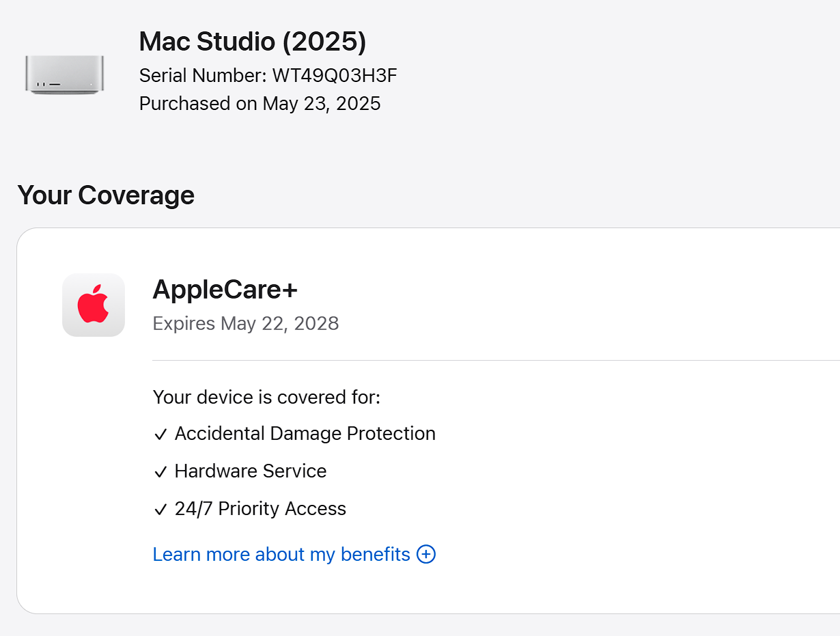Open Learn more about my benefits link
Screen dimensions: 840x636
point(281,554)
